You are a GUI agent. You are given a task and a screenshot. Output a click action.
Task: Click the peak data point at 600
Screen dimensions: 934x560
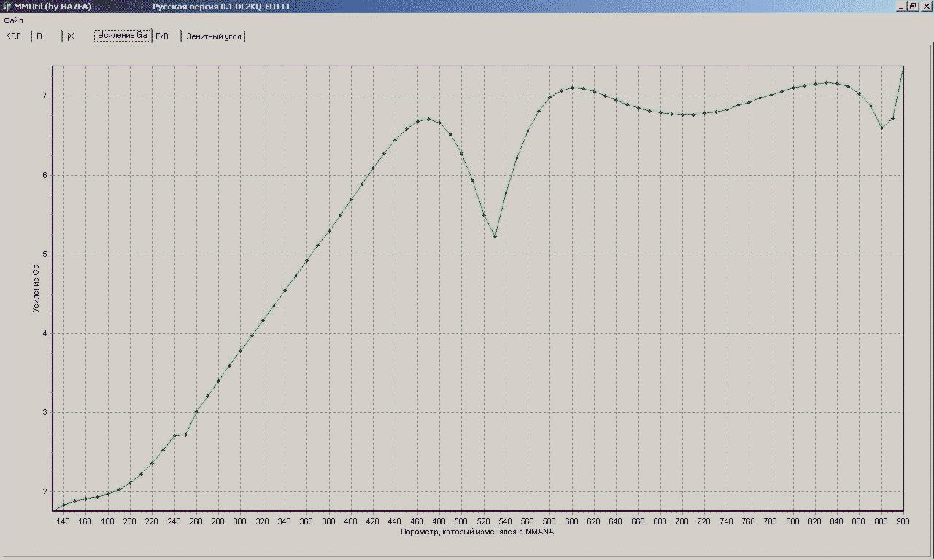572,87
